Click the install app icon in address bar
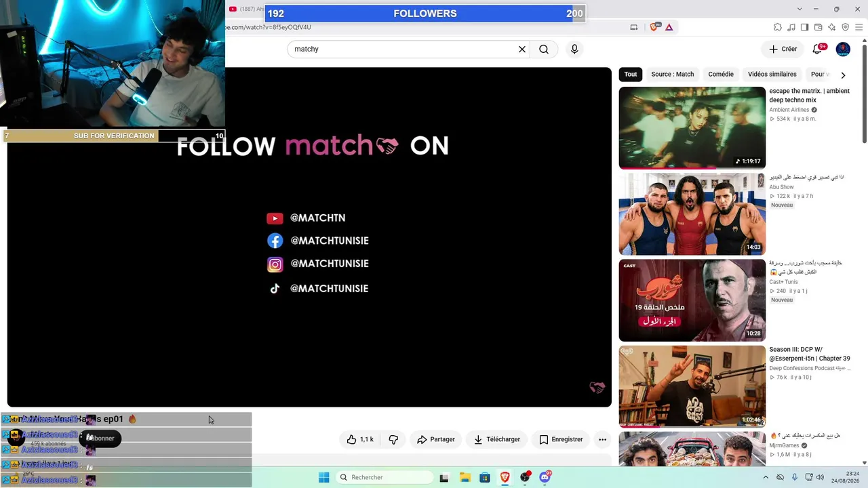The height and width of the screenshot is (488, 868). (x=634, y=27)
